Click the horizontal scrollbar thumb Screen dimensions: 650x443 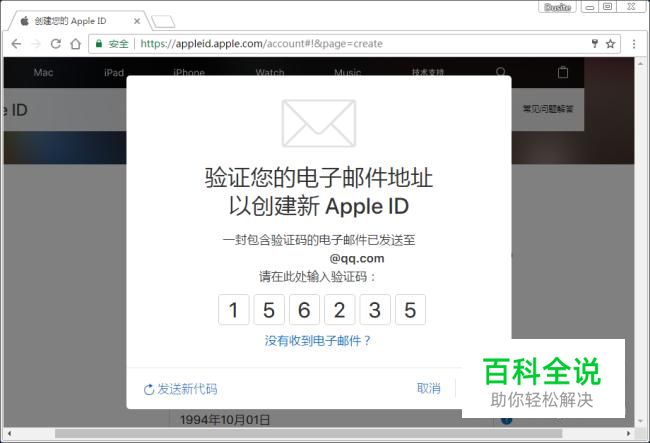pyautogui.click(x=308, y=433)
